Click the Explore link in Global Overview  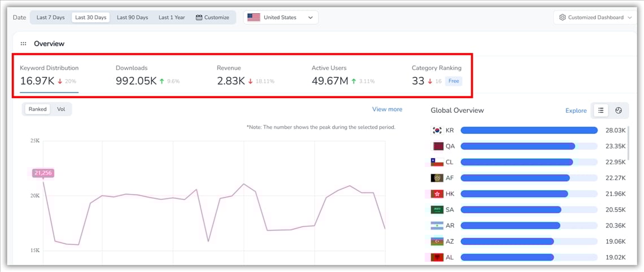(576, 111)
